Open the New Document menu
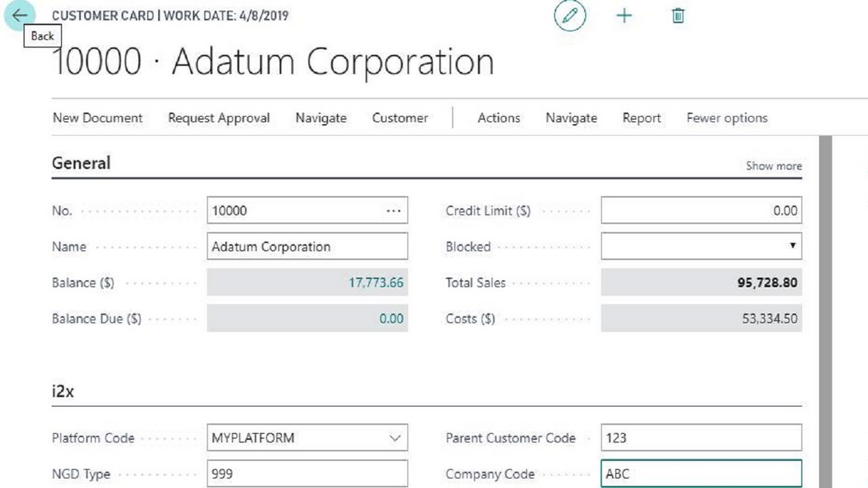868x488 pixels. click(98, 118)
